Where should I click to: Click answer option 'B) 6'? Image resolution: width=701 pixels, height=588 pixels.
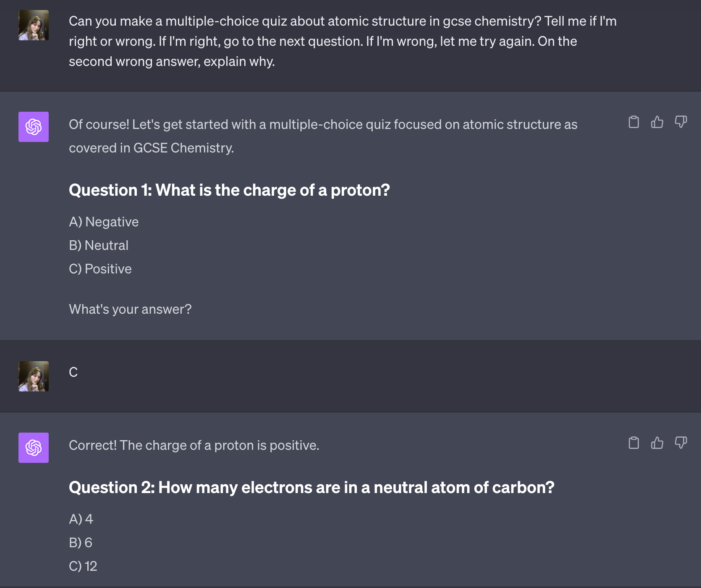[81, 543]
